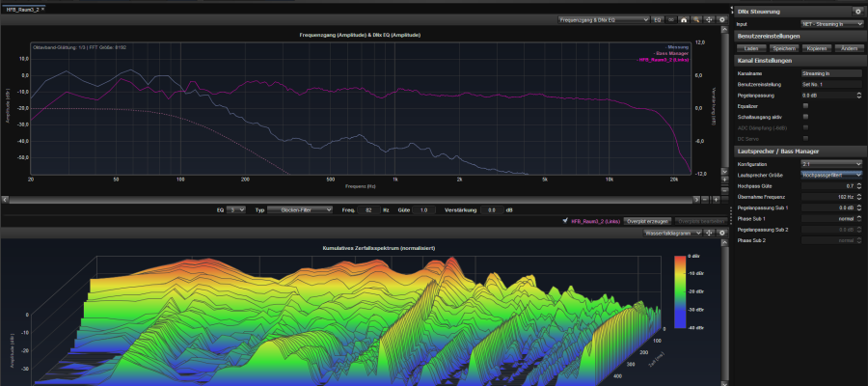868x386 pixels.
Task: Collapse the Kanal Einstellungen section header
Action: 800,61
